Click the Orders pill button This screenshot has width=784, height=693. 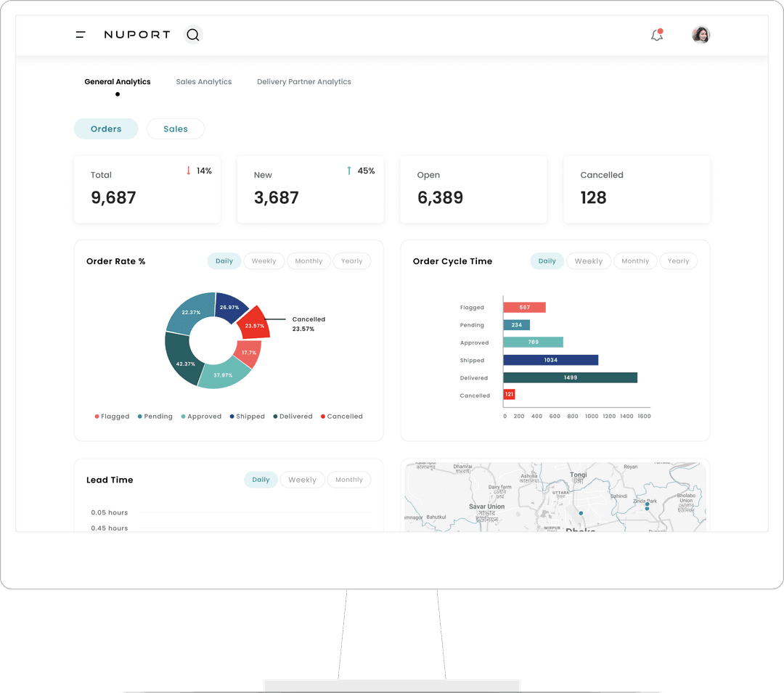coord(105,128)
